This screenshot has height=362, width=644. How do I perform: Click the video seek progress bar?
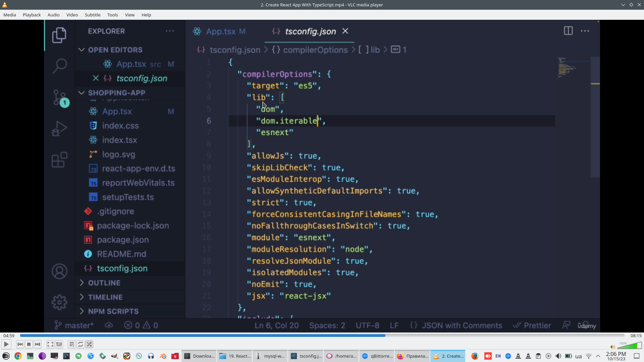click(x=322, y=335)
